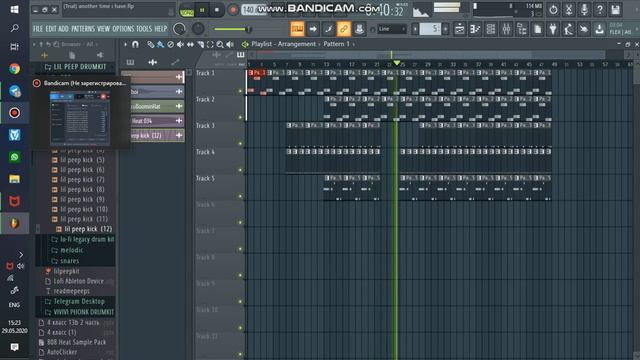This screenshot has width=640, height=360.
Task: Show the Browser via top toolbar icon
Action: pyautogui.click(x=522, y=29)
